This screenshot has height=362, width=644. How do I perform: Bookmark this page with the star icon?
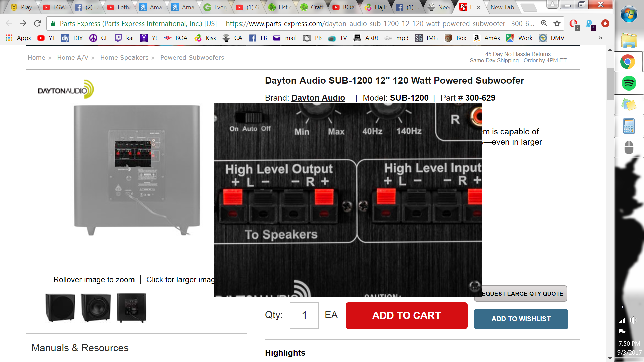point(557,23)
